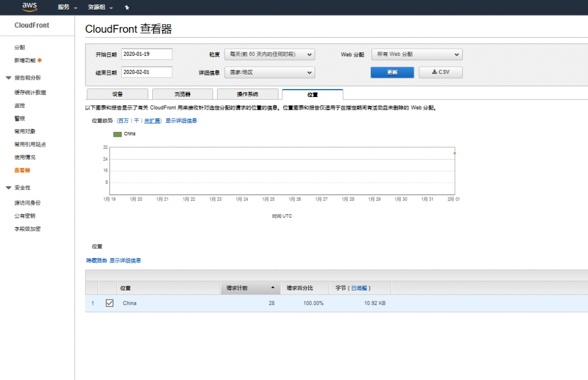Click the 10.92 KB cell
The image size is (588, 380).
tap(374, 303)
